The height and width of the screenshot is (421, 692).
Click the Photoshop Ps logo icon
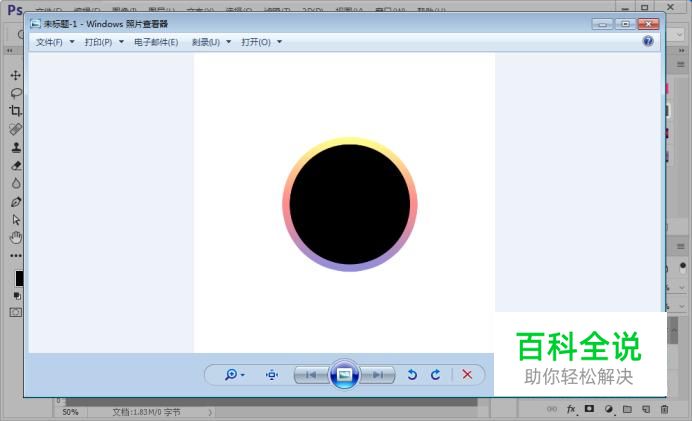click(15, 10)
